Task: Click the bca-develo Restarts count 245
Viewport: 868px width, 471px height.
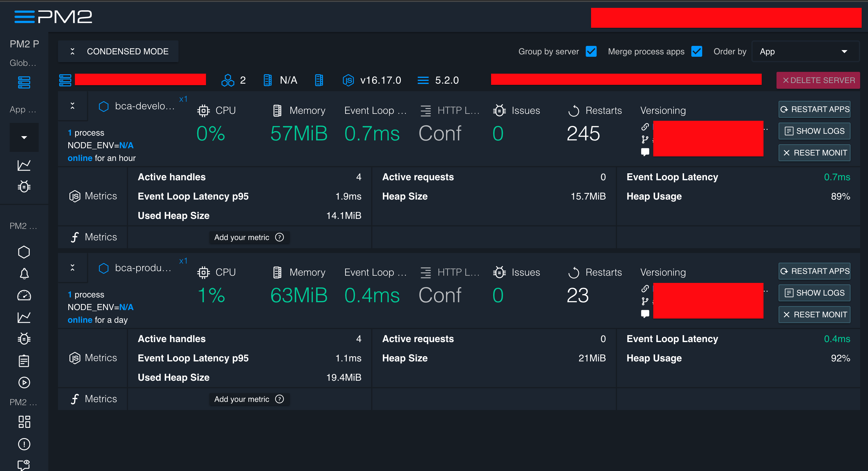Action: [x=583, y=133]
